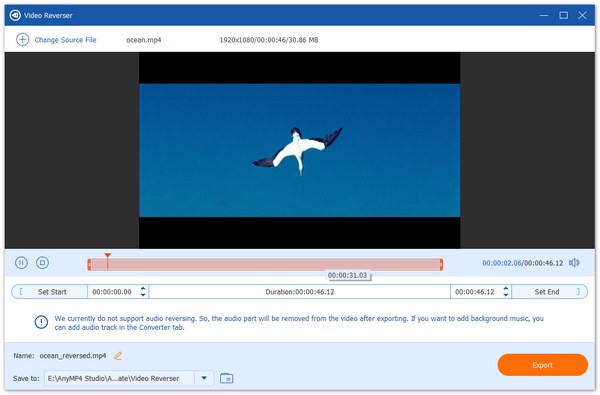The width and height of the screenshot is (600, 395).
Task: Pause the video playback
Action: [x=21, y=263]
